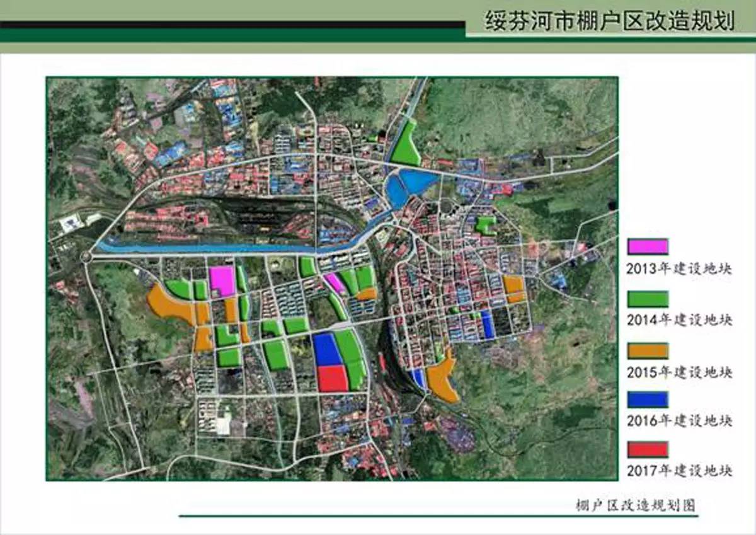Screen dimensions: 756x535
Task: Click the legend label 2015年建设地块
Action: click(x=680, y=372)
